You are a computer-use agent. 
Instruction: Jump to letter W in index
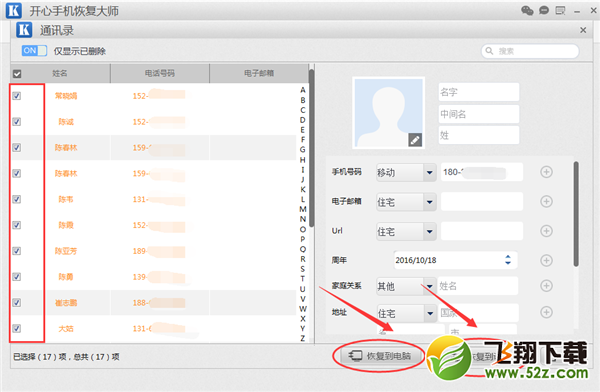(x=303, y=309)
